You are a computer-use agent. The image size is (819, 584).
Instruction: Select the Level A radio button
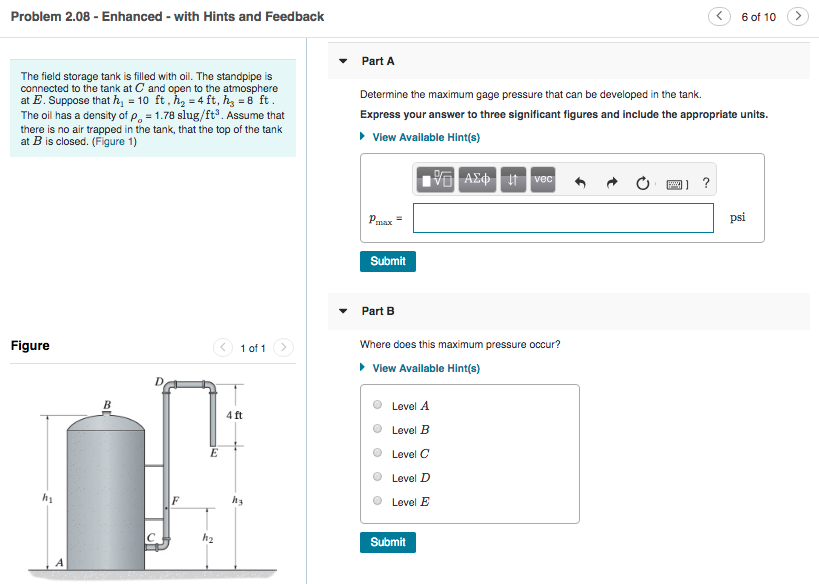tap(377, 405)
